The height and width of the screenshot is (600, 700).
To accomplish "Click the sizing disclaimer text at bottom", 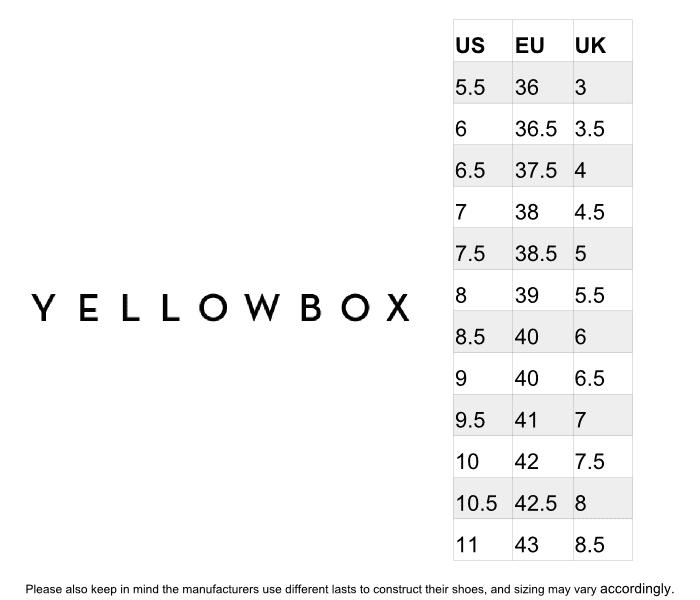I will 350,589.
